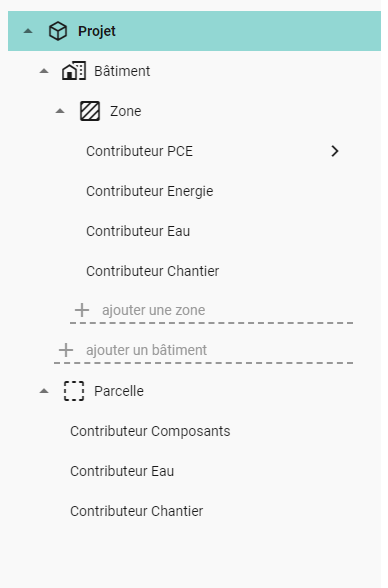Collapse the Bâtiment node arrow
388x588 pixels.
tap(44, 71)
